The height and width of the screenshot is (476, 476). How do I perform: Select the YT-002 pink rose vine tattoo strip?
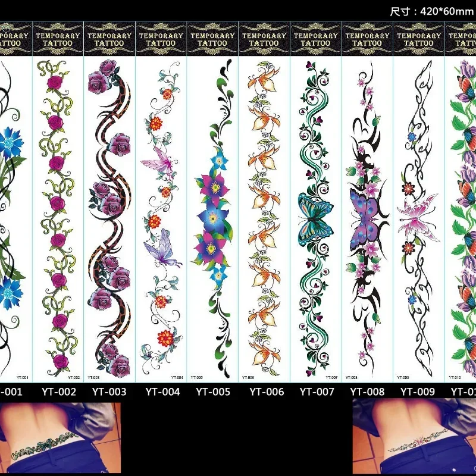58,218
